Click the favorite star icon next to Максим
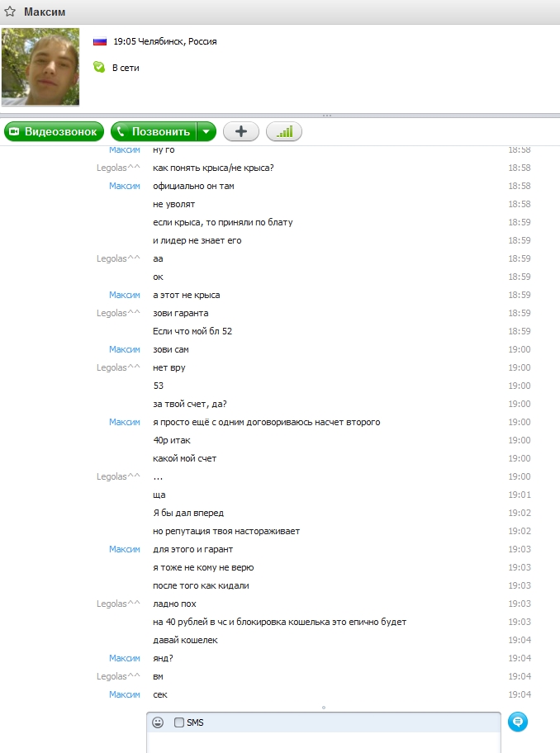The image size is (560, 753). coord(10,12)
